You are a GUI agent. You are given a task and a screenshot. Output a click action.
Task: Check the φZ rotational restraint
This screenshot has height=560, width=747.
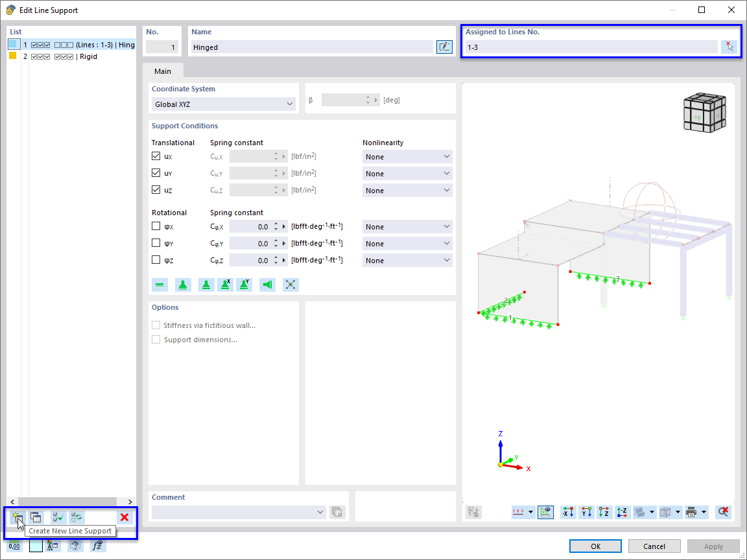coord(156,259)
